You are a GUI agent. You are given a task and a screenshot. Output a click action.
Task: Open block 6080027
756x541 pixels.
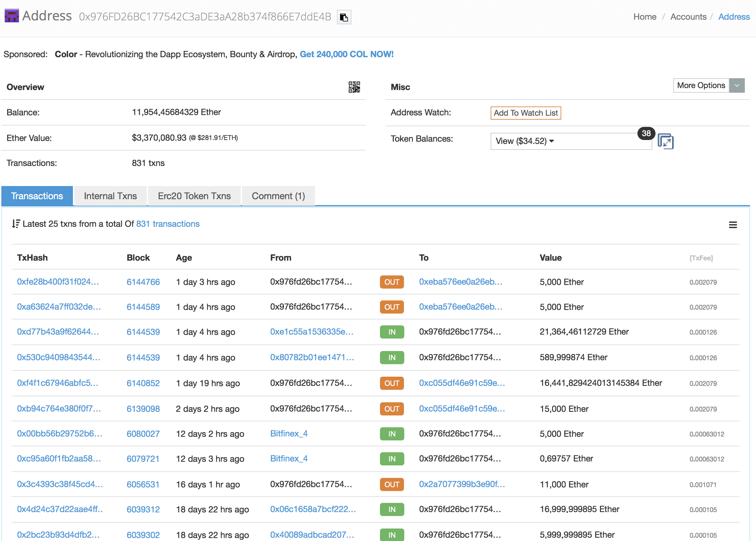pyautogui.click(x=143, y=434)
